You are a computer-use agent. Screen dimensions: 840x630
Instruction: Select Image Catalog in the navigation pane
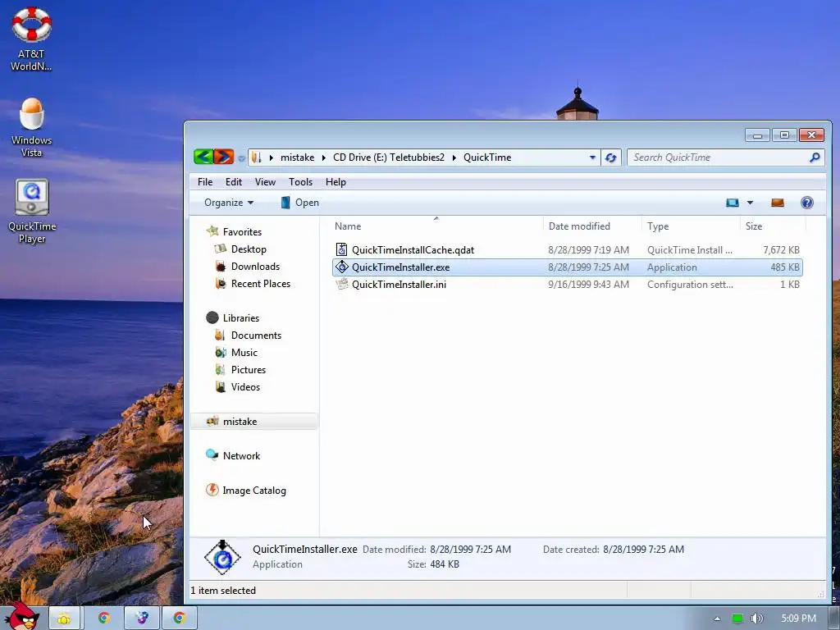click(254, 491)
